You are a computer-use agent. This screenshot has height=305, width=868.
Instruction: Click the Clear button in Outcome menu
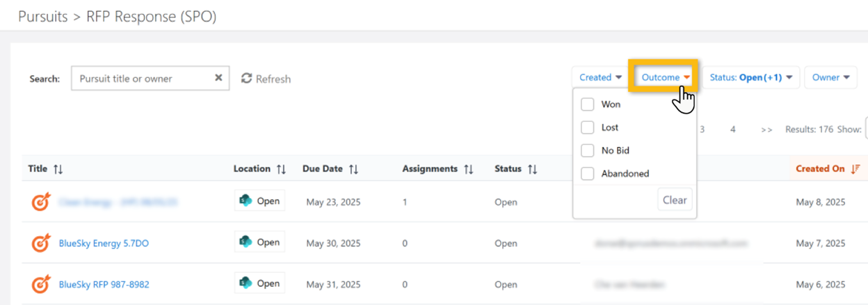674,200
